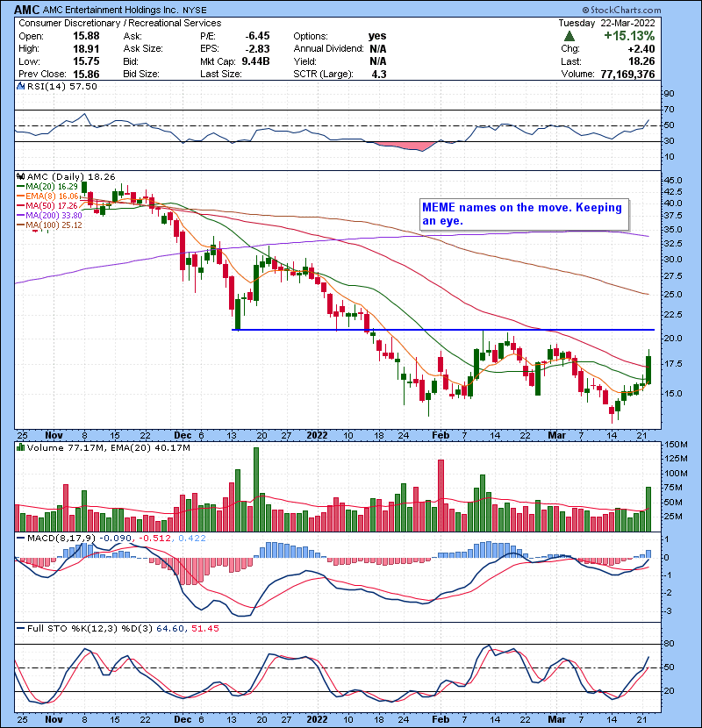Image resolution: width=702 pixels, height=728 pixels.
Task: Click the Chg value +2.40
Action: tap(641, 49)
